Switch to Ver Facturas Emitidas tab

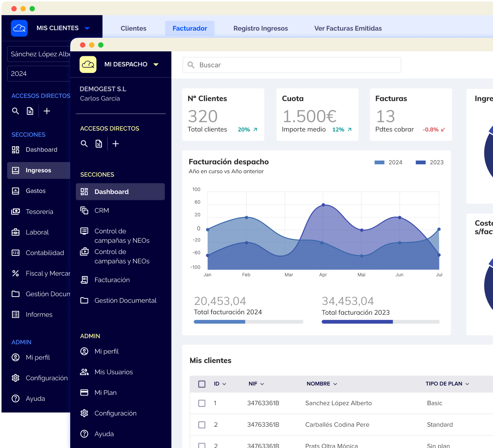(348, 28)
